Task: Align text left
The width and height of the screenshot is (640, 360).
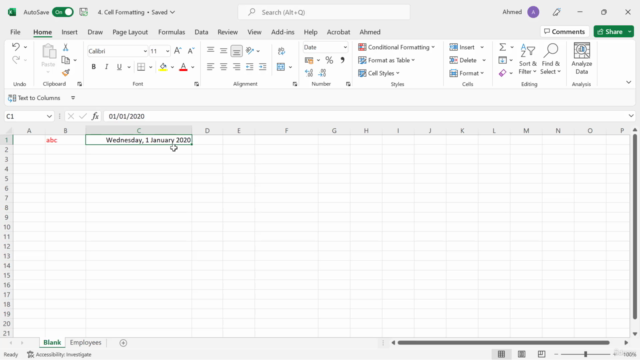Action: (x=210, y=67)
